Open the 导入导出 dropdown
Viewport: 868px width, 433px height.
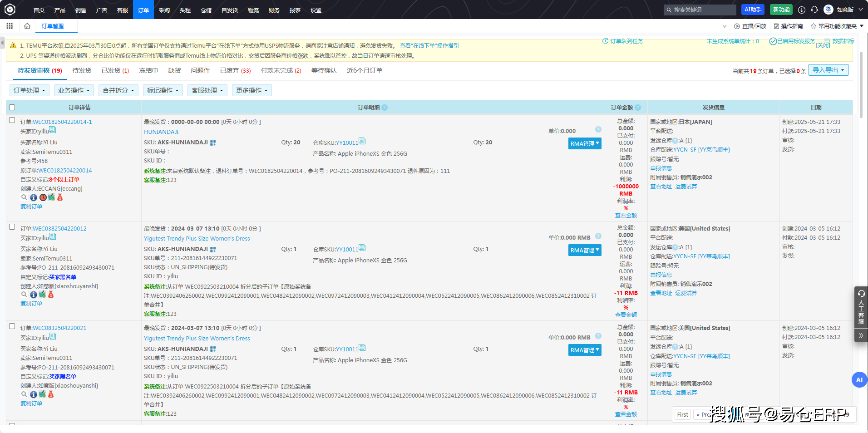pyautogui.click(x=828, y=70)
